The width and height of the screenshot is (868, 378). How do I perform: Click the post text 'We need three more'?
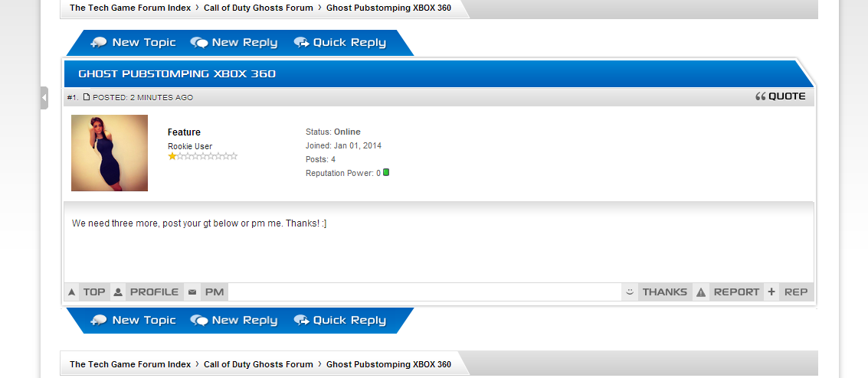(116, 223)
